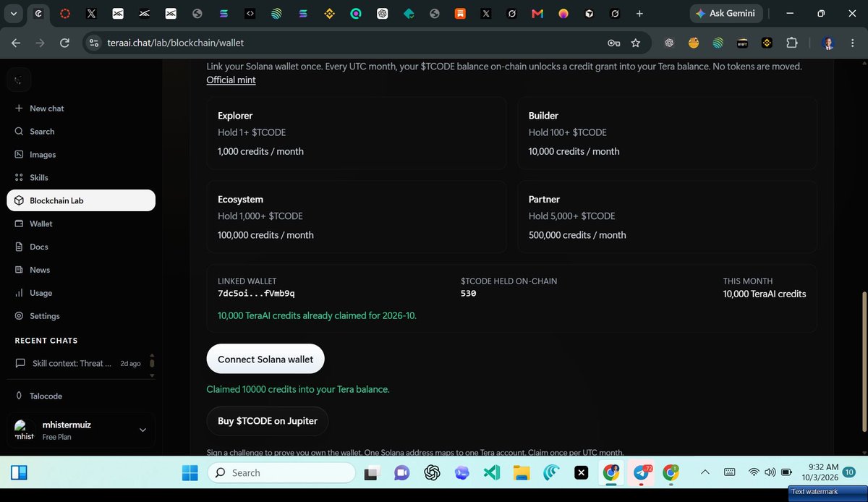The image size is (868, 502).
Task: Click the Windows taskbar Search box
Action: pyautogui.click(x=281, y=472)
